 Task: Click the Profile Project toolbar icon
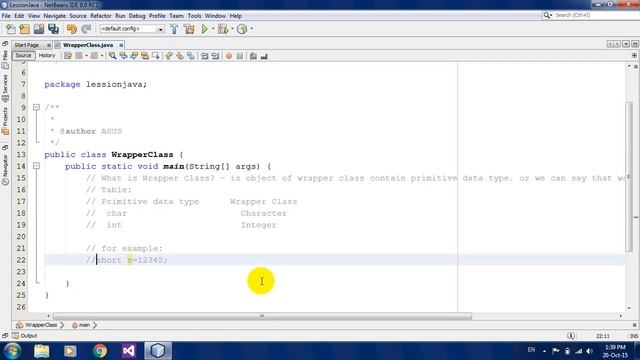pyautogui.click(x=242, y=29)
